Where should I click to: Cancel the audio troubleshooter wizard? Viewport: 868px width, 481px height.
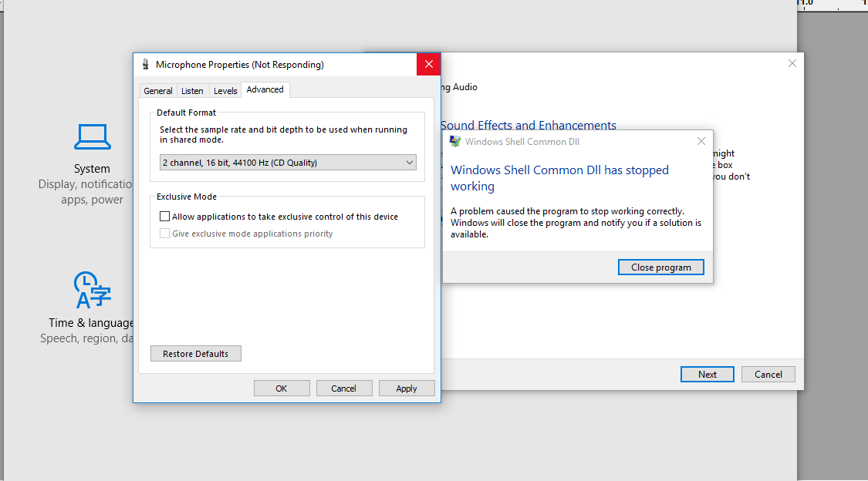click(768, 375)
